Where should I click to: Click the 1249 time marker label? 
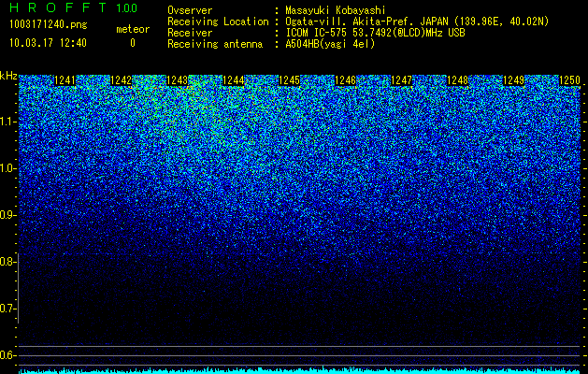point(514,80)
